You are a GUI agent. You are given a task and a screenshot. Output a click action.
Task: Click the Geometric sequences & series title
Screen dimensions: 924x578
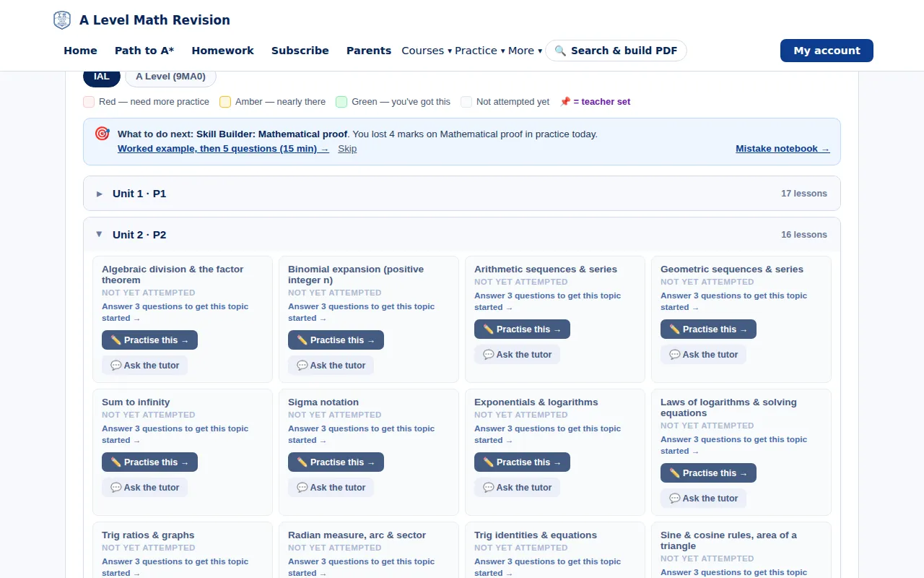(x=732, y=269)
